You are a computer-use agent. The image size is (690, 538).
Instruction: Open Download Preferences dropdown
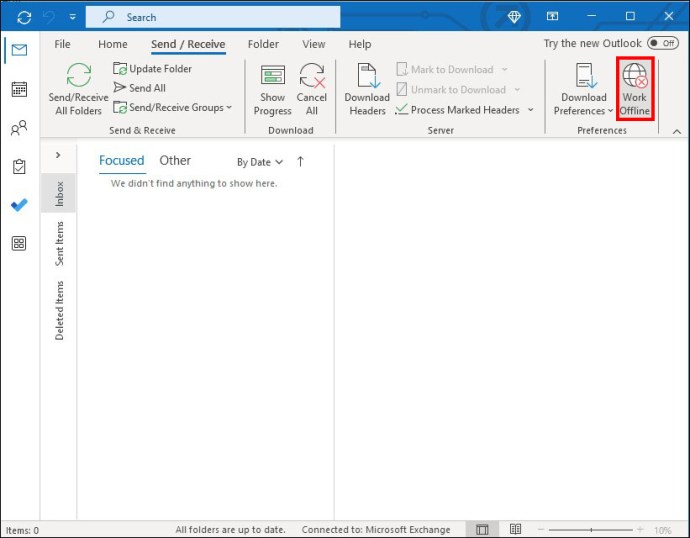click(x=583, y=90)
